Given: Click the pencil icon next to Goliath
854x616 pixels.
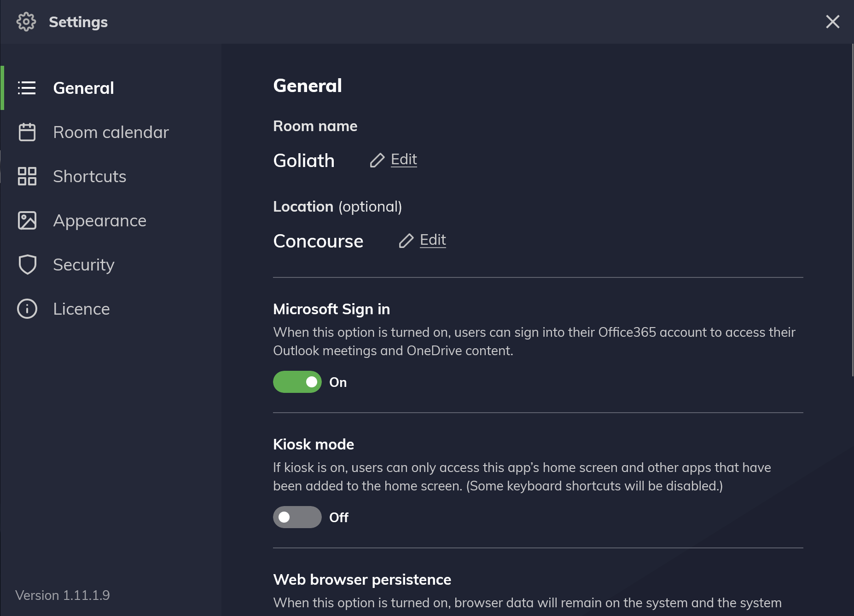Looking at the screenshot, I should (x=377, y=160).
